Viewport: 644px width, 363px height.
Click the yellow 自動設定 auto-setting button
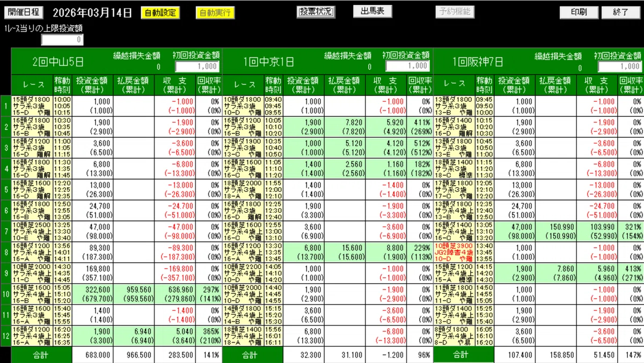coord(159,11)
